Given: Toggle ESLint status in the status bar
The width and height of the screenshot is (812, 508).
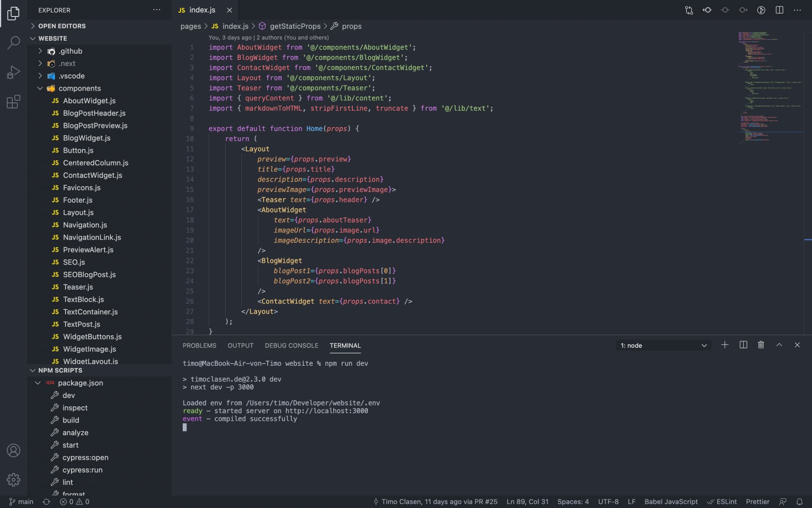Looking at the screenshot, I should click(723, 502).
